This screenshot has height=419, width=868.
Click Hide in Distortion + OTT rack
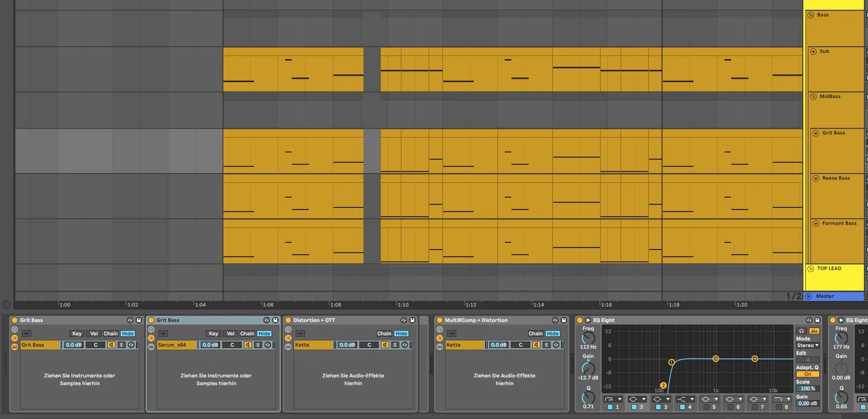(x=401, y=334)
